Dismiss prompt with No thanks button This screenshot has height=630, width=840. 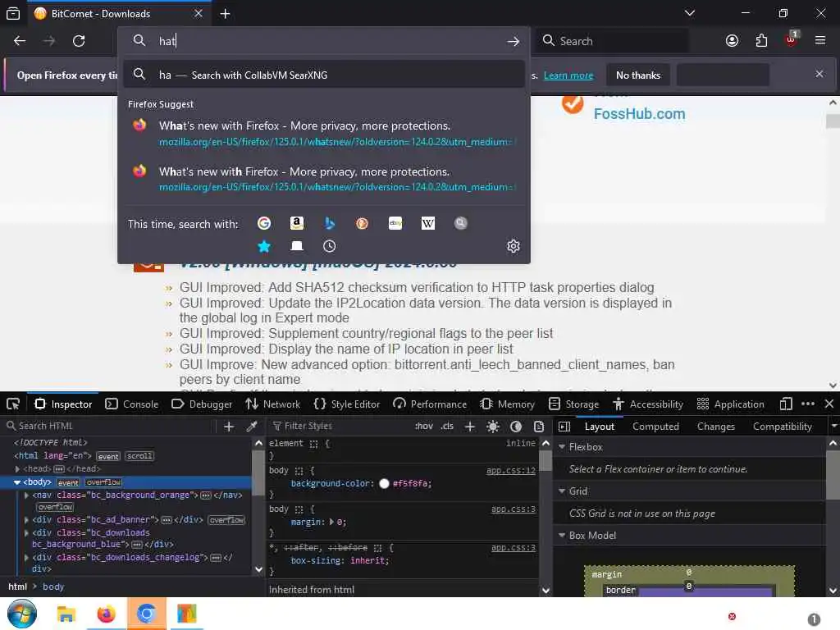tap(638, 75)
